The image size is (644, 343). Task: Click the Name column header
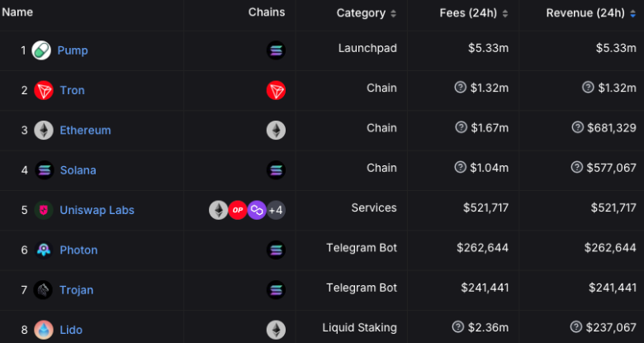point(17,12)
